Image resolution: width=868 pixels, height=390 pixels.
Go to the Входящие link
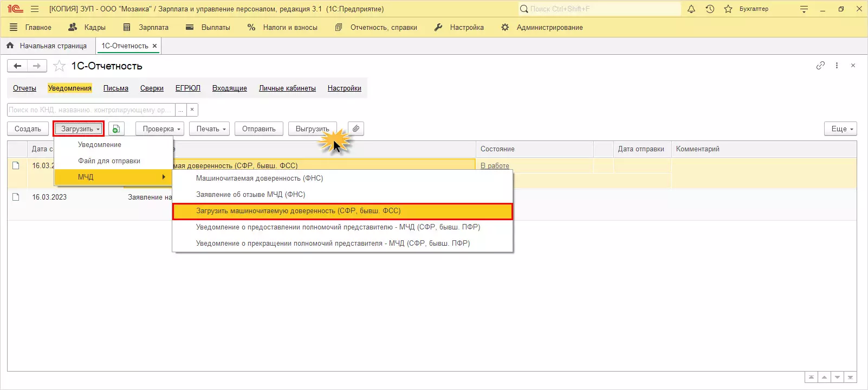pos(230,88)
